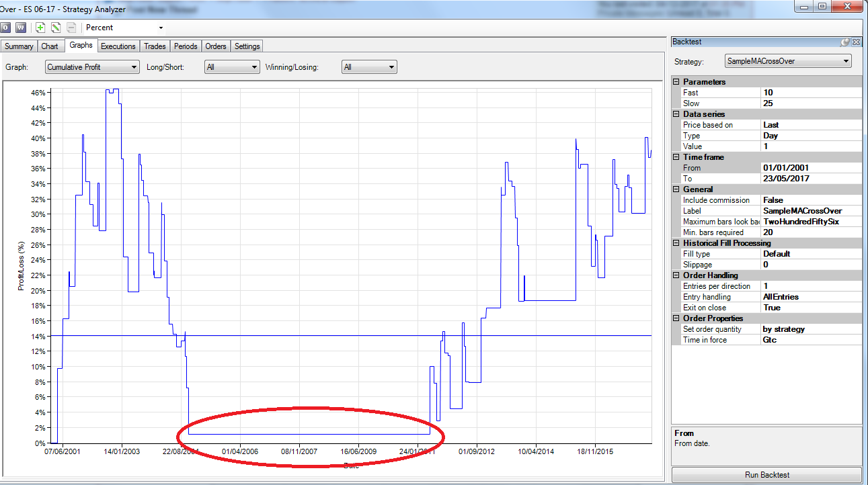Image resolution: width=868 pixels, height=485 pixels.
Task: Minimize the Strategy Analyzer window
Action: coord(803,6)
